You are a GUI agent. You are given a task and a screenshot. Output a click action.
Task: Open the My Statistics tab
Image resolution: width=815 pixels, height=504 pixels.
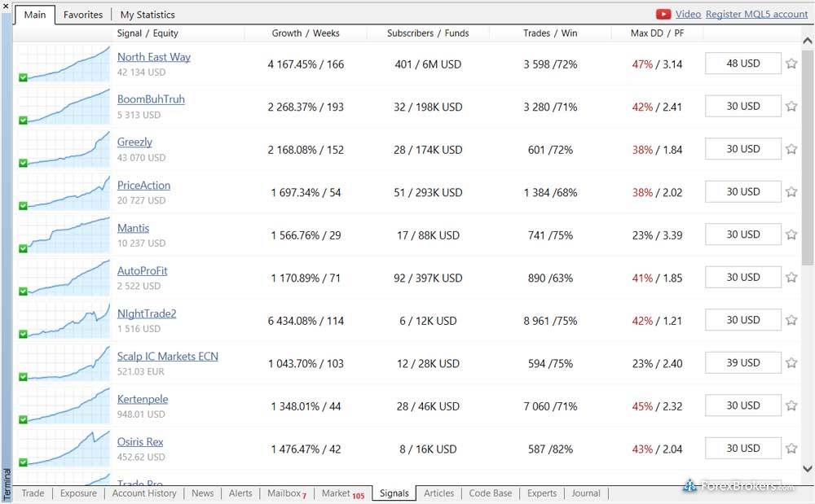click(148, 15)
